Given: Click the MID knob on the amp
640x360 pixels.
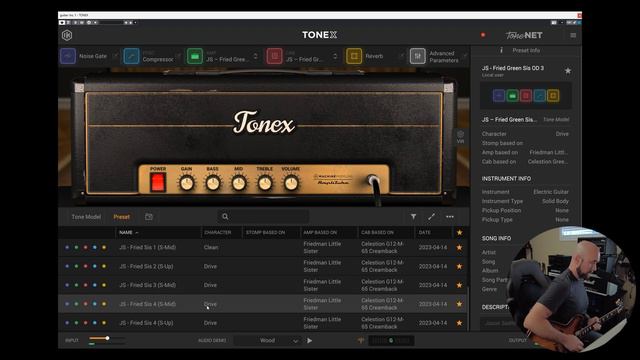Looking at the screenshot, I should tap(239, 183).
